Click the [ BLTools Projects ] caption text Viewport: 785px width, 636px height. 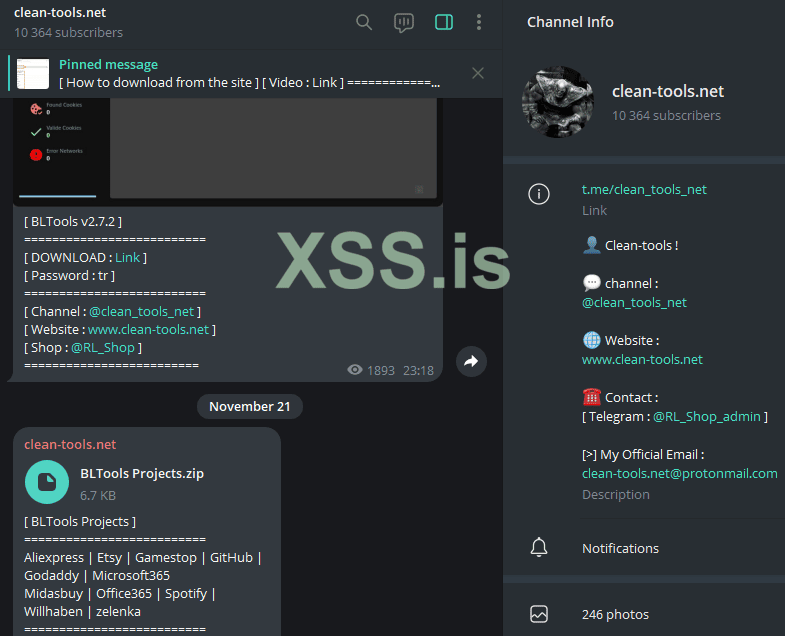80,521
